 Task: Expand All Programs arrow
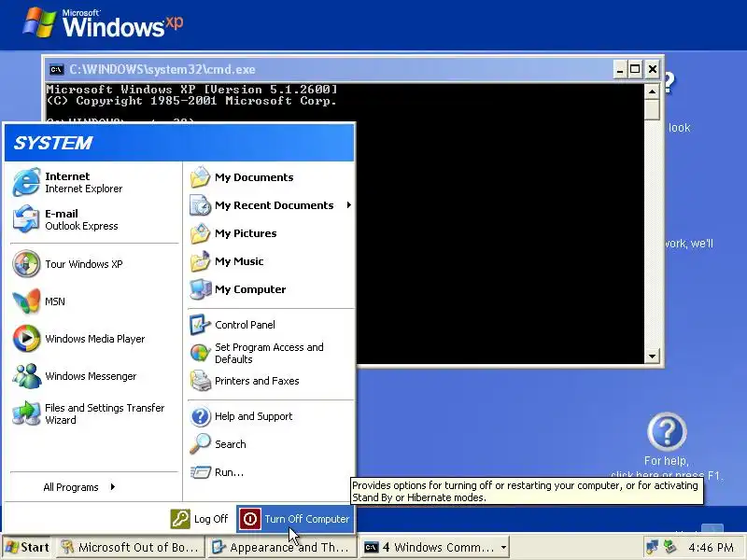[112, 486]
